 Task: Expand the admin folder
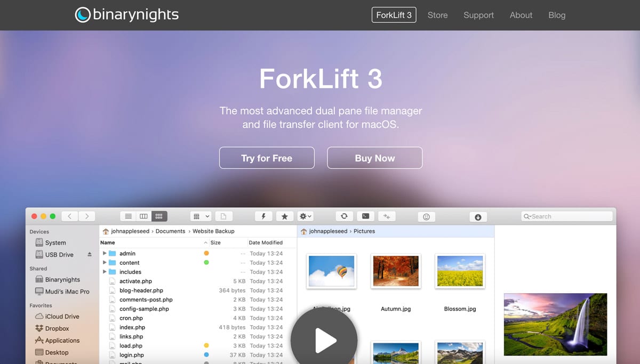click(105, 253)
